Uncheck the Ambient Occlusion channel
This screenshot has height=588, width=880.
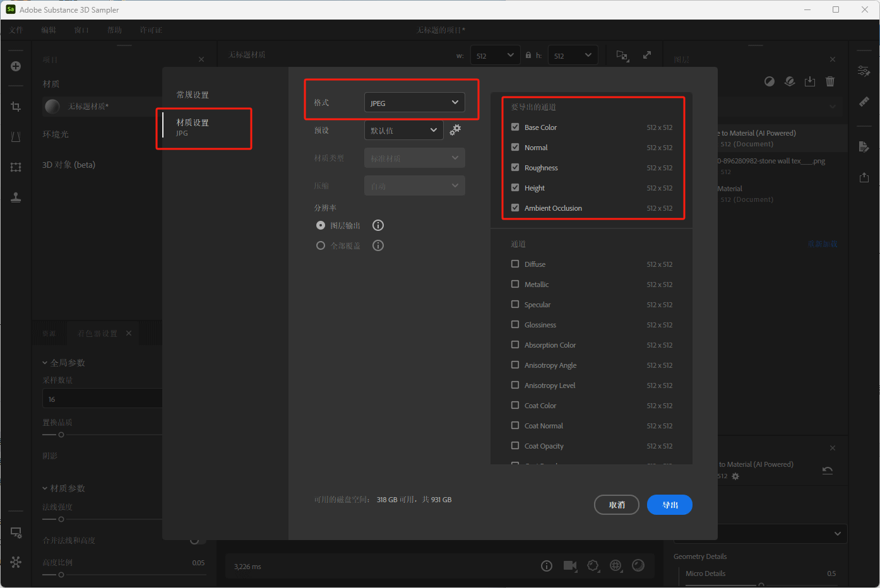click(x=515, y=208)
